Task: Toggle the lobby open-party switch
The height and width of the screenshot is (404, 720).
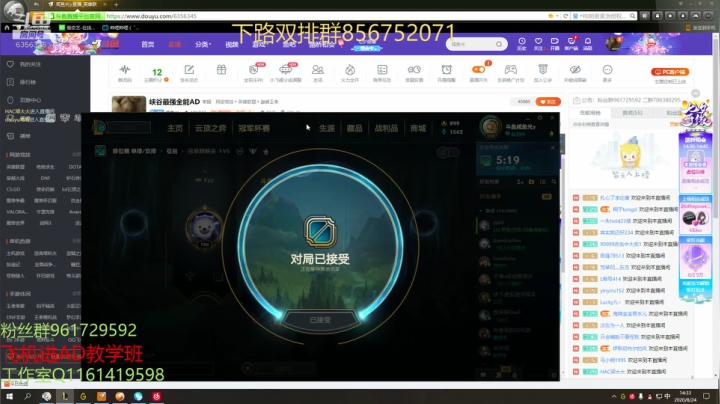Action: click(448, 152)
